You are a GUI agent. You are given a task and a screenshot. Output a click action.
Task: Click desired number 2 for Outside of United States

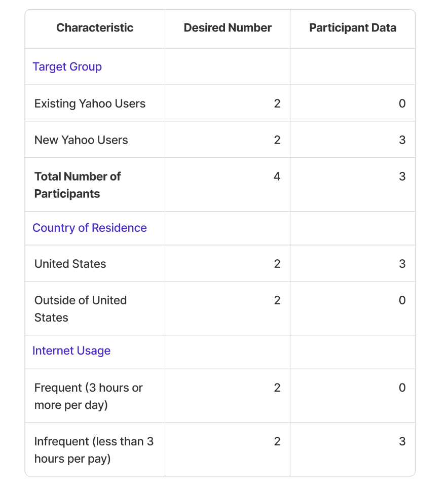277,300
